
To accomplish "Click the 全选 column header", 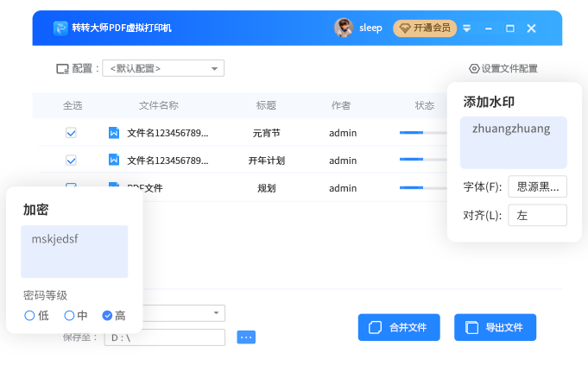I will 73,105.
